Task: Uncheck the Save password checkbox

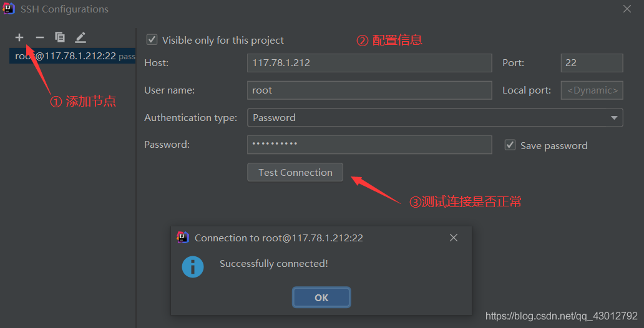Action: point(510,145)
